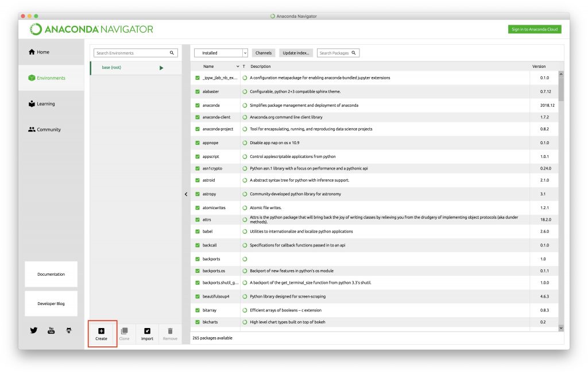This screenshot has height=374, width=588.
Task: Click the type circle icon for anaconda-client
Action: (x=245, y=117)
